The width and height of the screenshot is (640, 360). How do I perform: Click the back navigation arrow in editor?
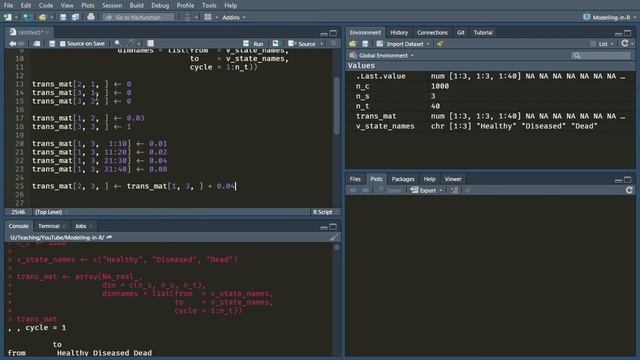tap(12, 43)
